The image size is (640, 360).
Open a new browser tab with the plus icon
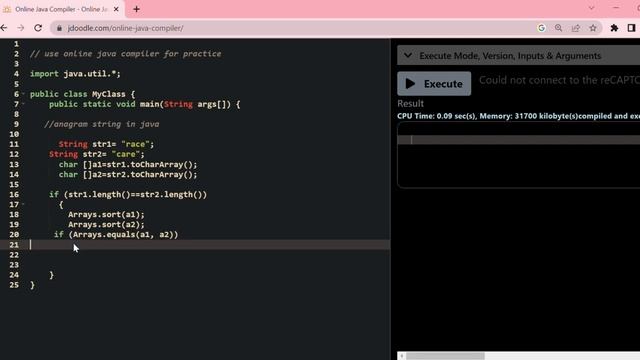[136, 9]
